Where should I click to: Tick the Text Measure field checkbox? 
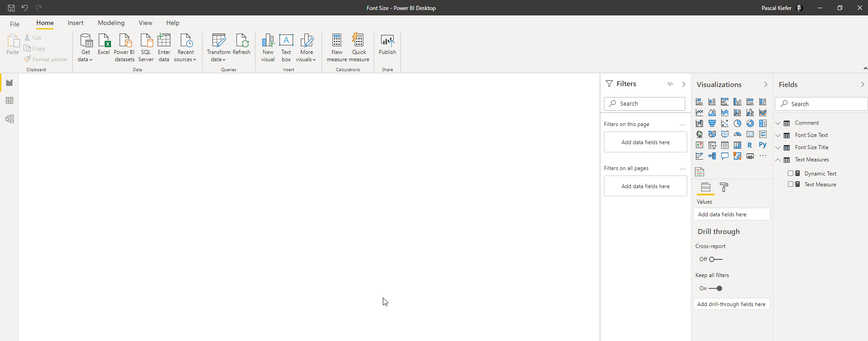(791, 184)
